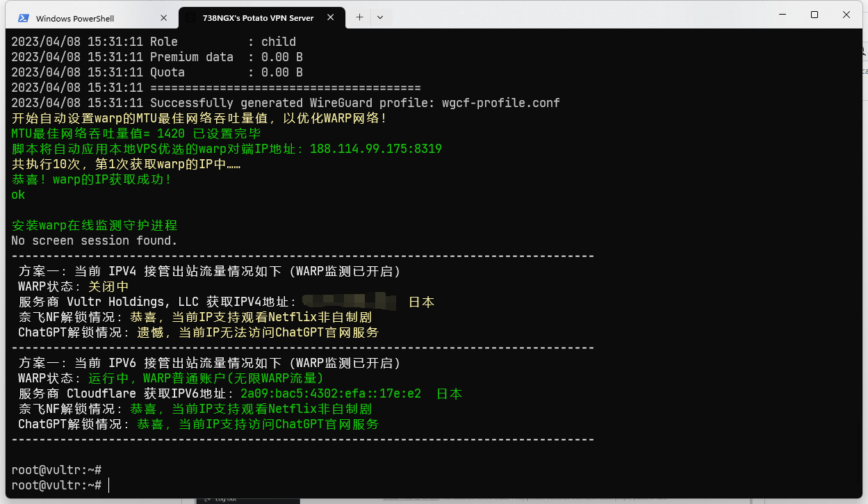Click the IPv6 address 2a09:bac5:4302:efa::17e:e2
Image resolution: width=868 pixels, height=504 pixels.
pos(331,393)
